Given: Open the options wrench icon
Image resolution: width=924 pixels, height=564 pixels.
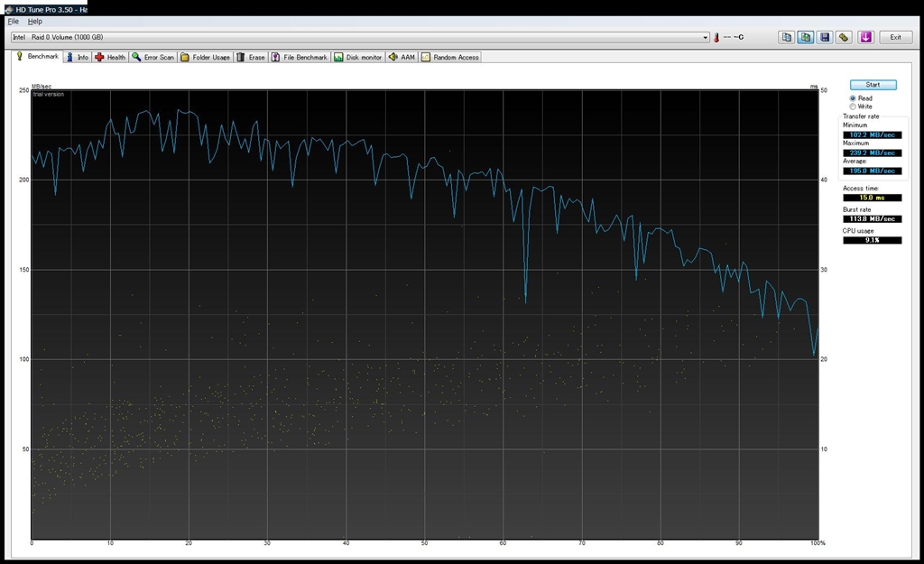Looking at the screenshot, I should pos(844,37).
